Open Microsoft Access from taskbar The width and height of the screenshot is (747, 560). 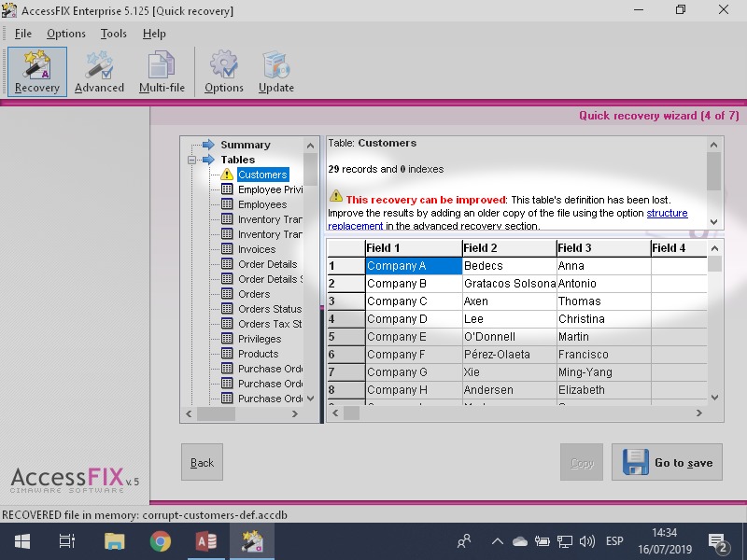(206, 541)
